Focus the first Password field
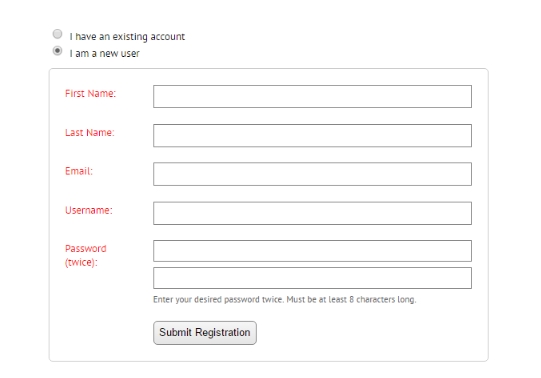Image resolution: width=541 pixels, height=378 pixels. click(x=312, y=251)
